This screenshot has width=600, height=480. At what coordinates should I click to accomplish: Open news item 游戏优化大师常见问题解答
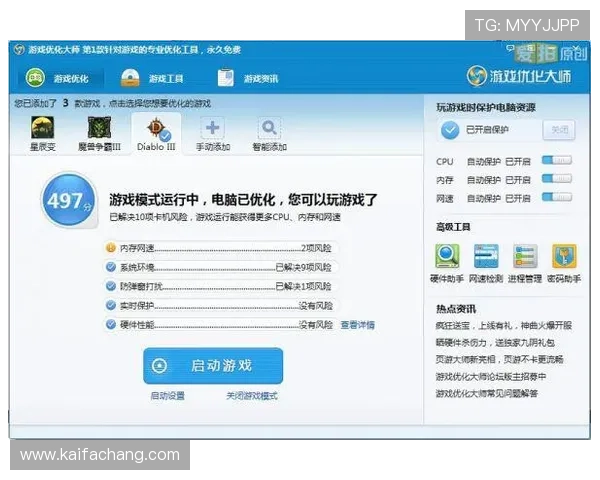487,393
